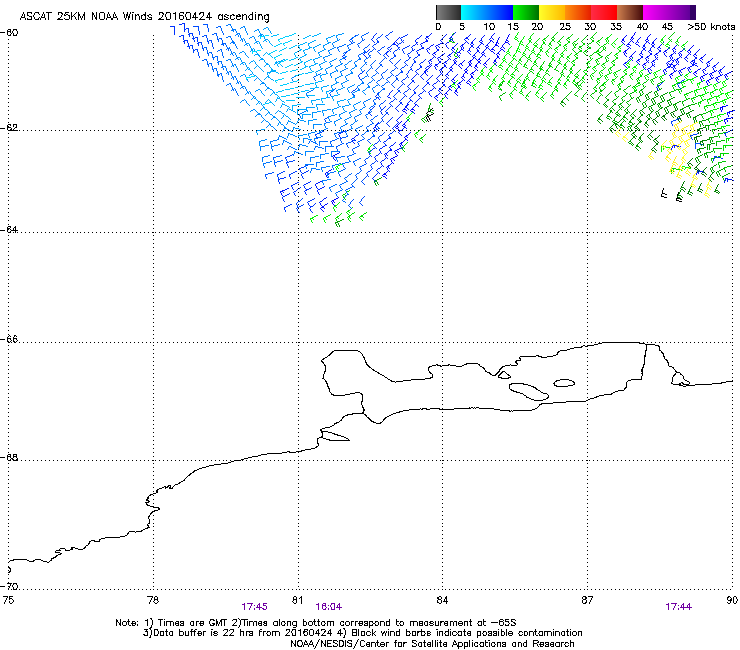Select the brown 35-40 knots legend swatch

(x=630, y=12)
